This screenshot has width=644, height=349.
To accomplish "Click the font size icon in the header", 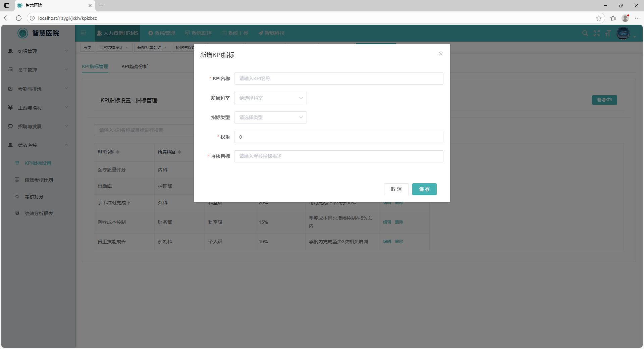I will pos(608,33).
